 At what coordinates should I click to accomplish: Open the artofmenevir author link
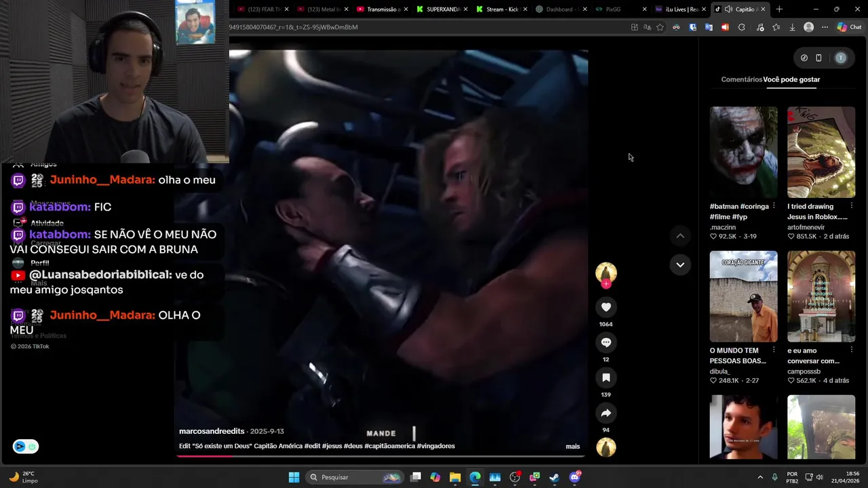click(x=806, y=227)
